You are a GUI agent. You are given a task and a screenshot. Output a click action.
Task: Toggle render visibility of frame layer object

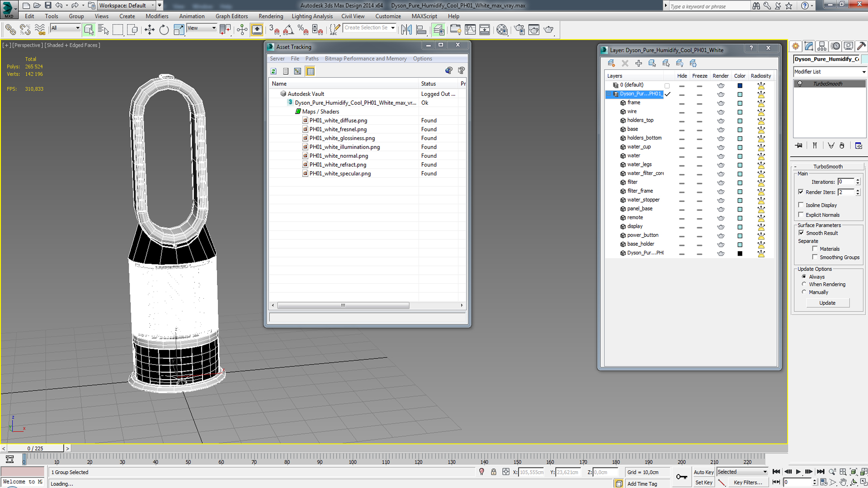(x=721, y=103)
